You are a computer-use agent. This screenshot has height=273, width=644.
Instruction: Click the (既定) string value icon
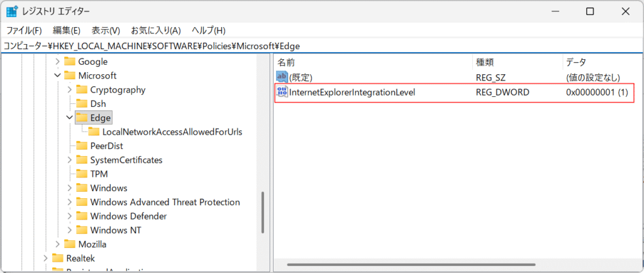pyautogui.click(x=282, y=77)
